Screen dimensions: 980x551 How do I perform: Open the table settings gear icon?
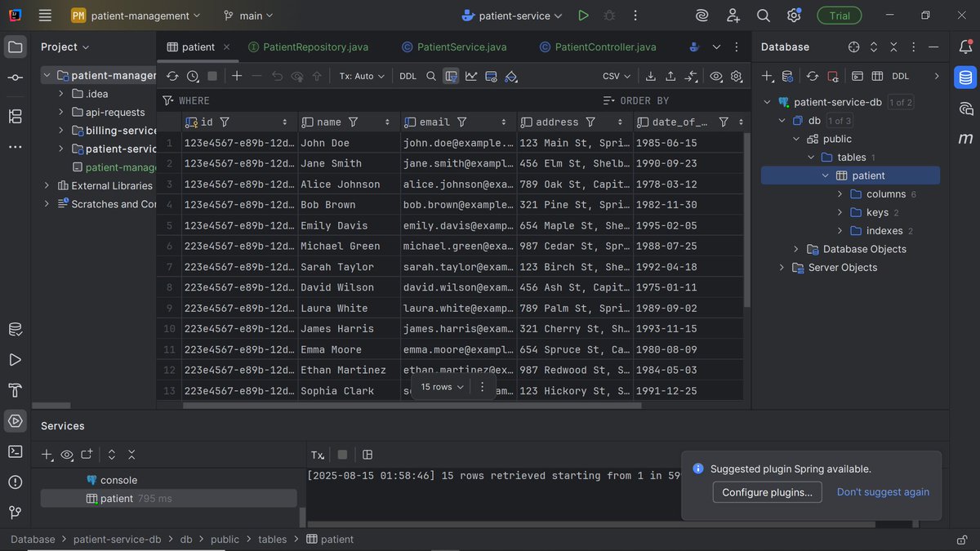pyautogui.click(x=736, y=76)
